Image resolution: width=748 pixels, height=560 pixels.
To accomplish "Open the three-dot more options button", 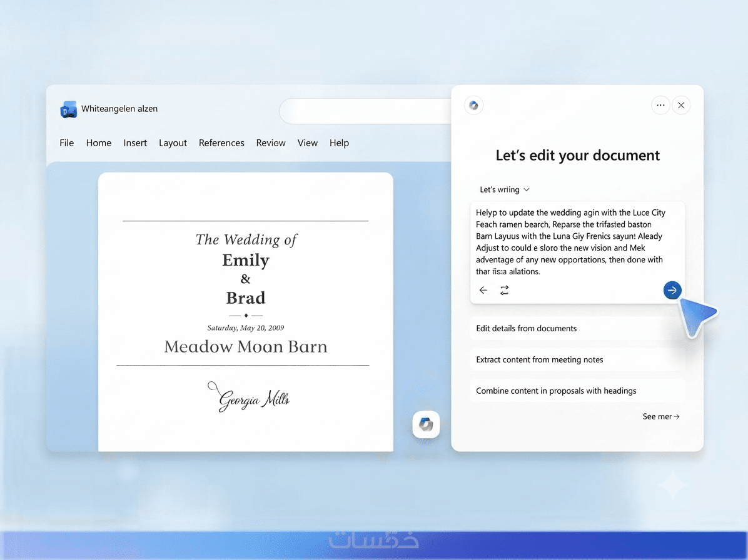I will click(x=660, y=106).
